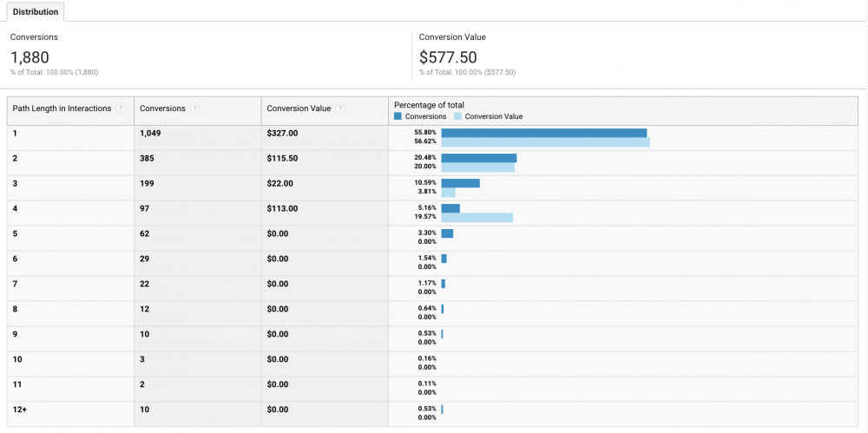Select the 0.64% percentage label
The image size is (868, 433).
(x=427, y=308)
